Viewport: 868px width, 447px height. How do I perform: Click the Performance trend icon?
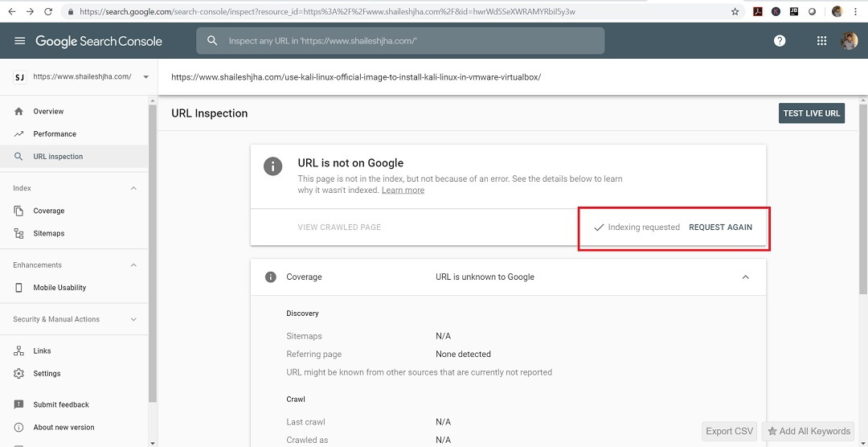point(18,134)
